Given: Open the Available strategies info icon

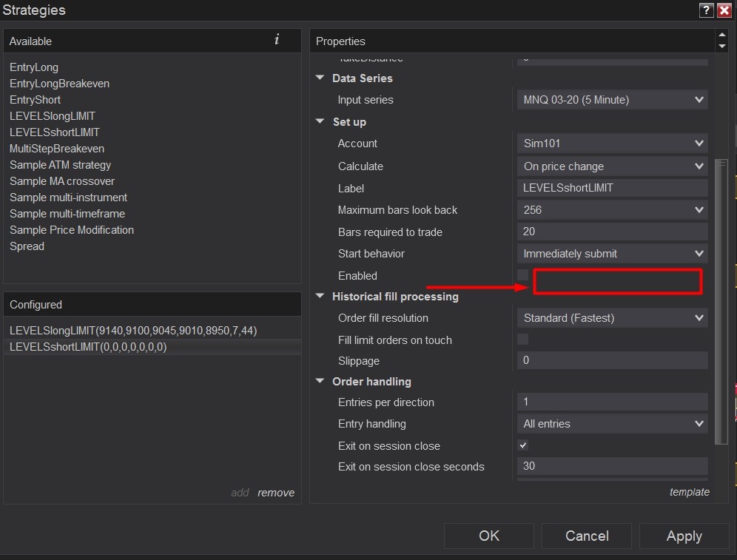Looking at the screenshot, I should 277,39.
